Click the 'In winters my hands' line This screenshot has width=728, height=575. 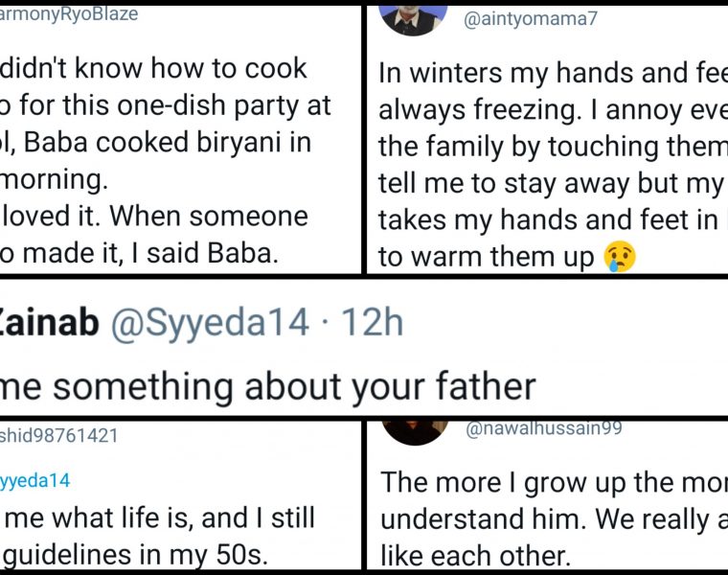click(x=553, y=73)
